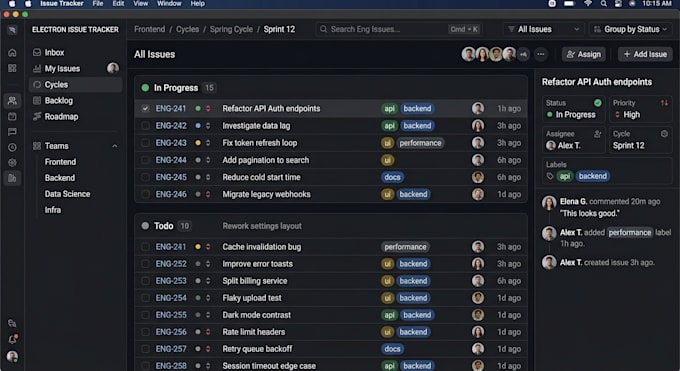Click the backend label on ENG-241 row
680x371 pixels.
(417, 108)
